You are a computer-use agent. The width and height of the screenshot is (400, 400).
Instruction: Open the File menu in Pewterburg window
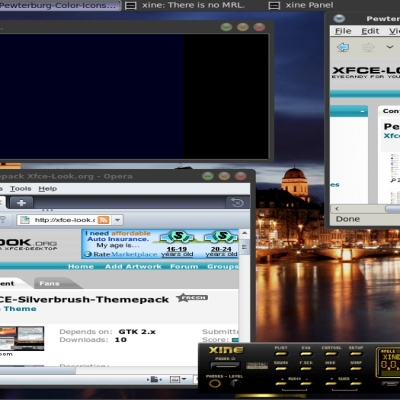[x=343, y=31]
